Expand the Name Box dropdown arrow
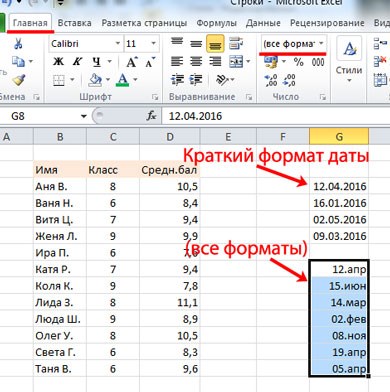This screenshot has width=390, height=392. point(84,116)
